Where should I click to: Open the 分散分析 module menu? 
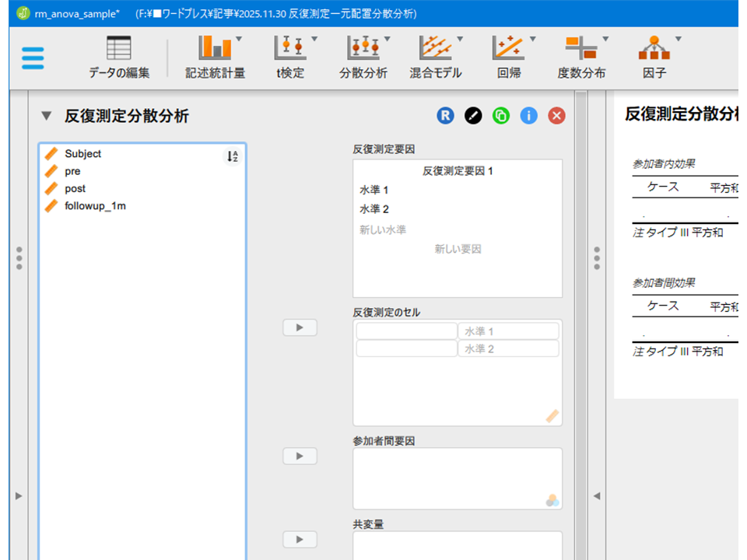(363, 58)
